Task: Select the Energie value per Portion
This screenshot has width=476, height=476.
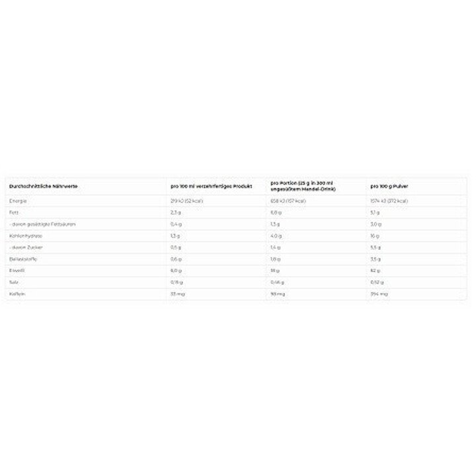Action: tap(288, 200)
